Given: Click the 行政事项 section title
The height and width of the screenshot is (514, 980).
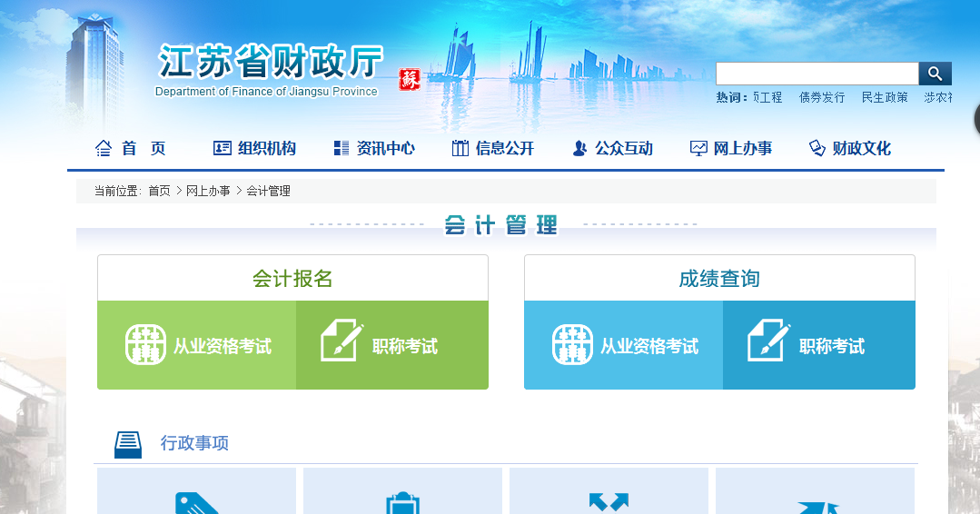Looking at the screenshot, I should click(194, 443).
